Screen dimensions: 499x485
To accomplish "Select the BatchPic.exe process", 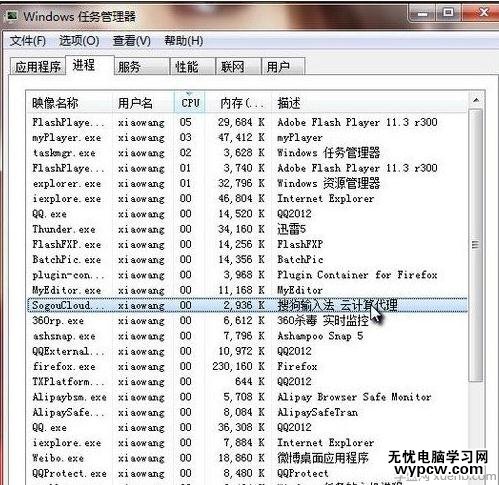I will pyautogui.click(x=247, y=260).
